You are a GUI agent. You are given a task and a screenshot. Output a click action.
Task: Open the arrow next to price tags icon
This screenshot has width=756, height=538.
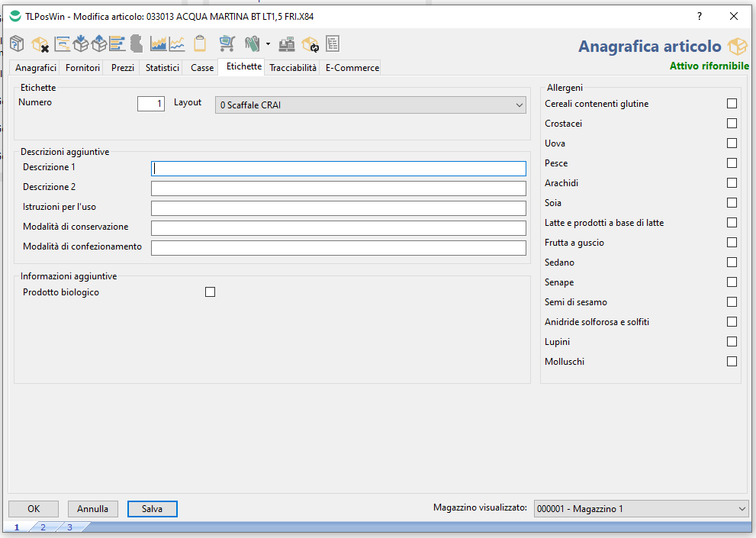click(268, 44)
